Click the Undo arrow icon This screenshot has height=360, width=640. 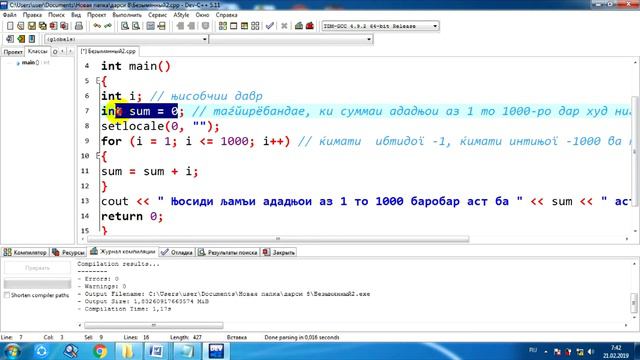[97, 26]
